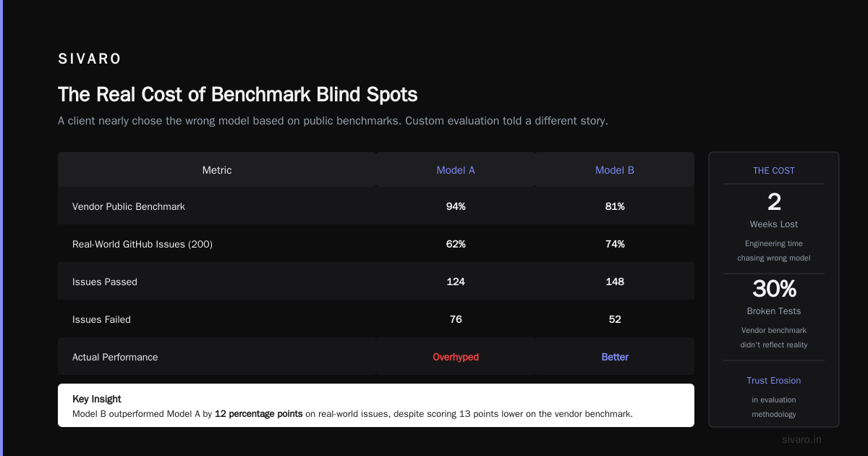
Task: Open the sivaro.in footer link
Action: click(x=801, y=439)
